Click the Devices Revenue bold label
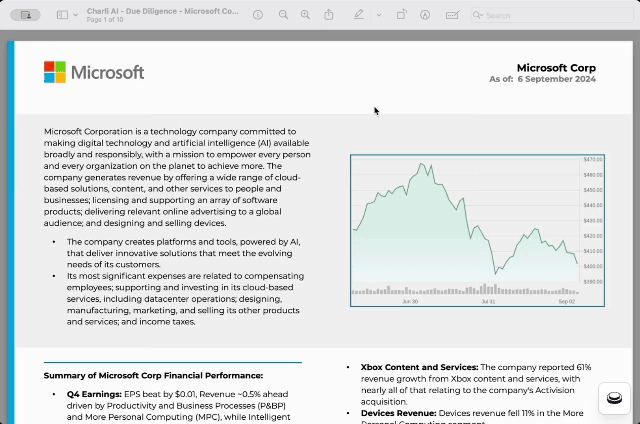640x424 pixels. [x=398, y=413]
